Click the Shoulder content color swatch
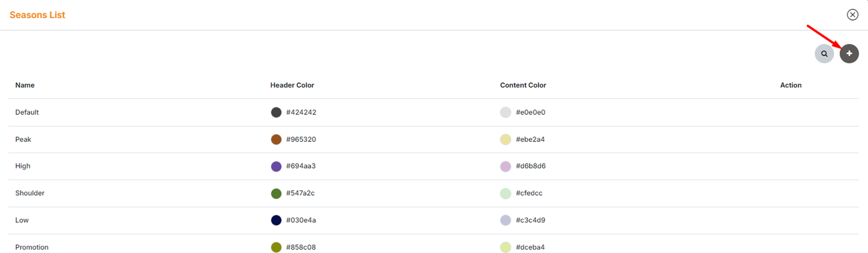The height and width of the screenshot is (253, 868). point(506,194)
